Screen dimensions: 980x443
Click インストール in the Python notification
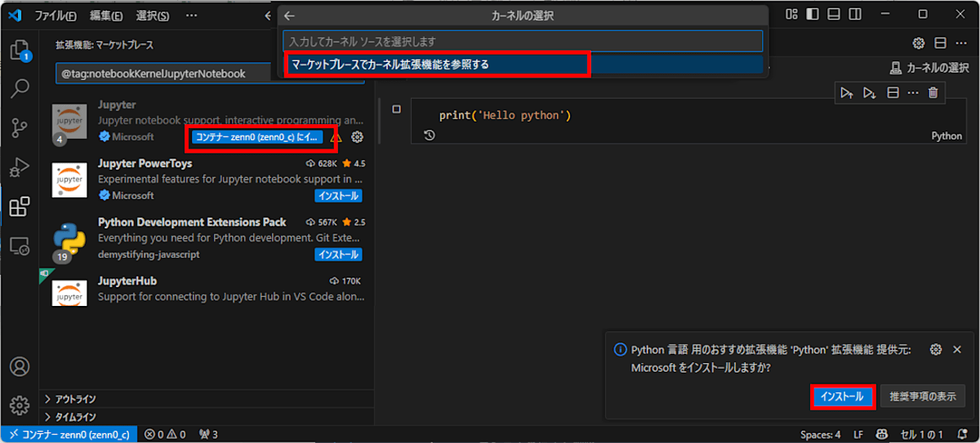842,396
